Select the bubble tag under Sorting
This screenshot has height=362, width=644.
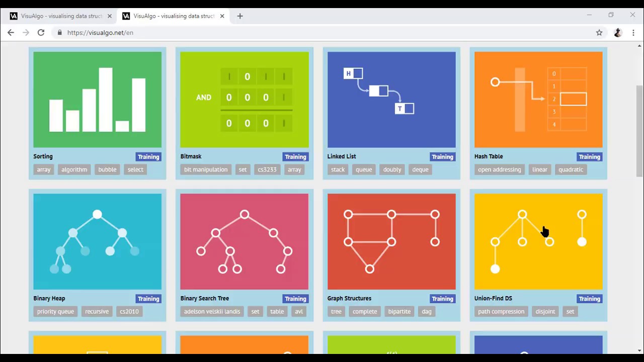pos(107,169)
